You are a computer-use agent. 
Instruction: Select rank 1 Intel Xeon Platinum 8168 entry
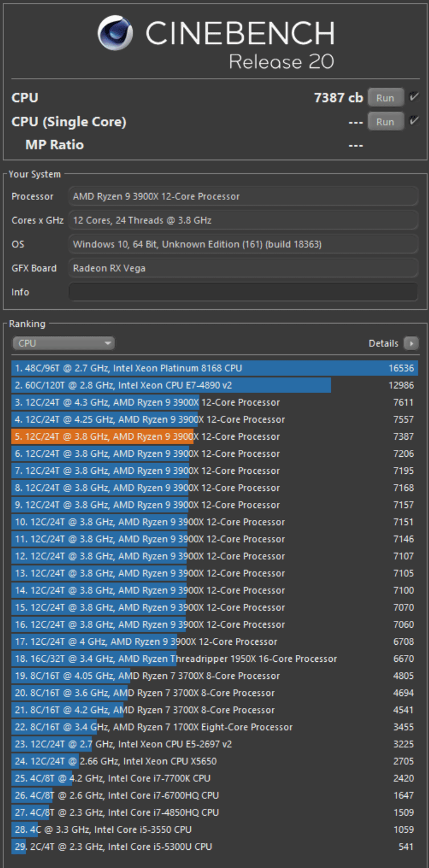click(x=215, y=368)
